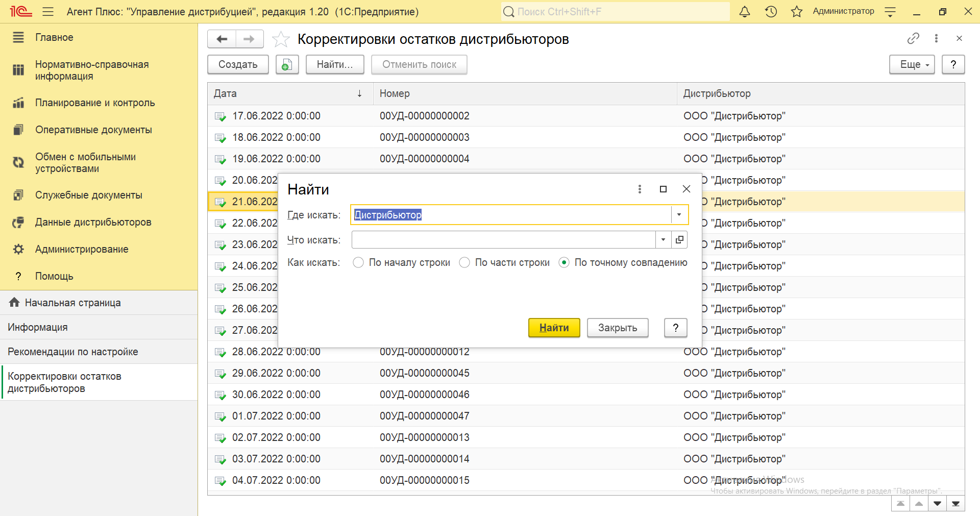Sort by the Дата column header

[x=290, y=93]
